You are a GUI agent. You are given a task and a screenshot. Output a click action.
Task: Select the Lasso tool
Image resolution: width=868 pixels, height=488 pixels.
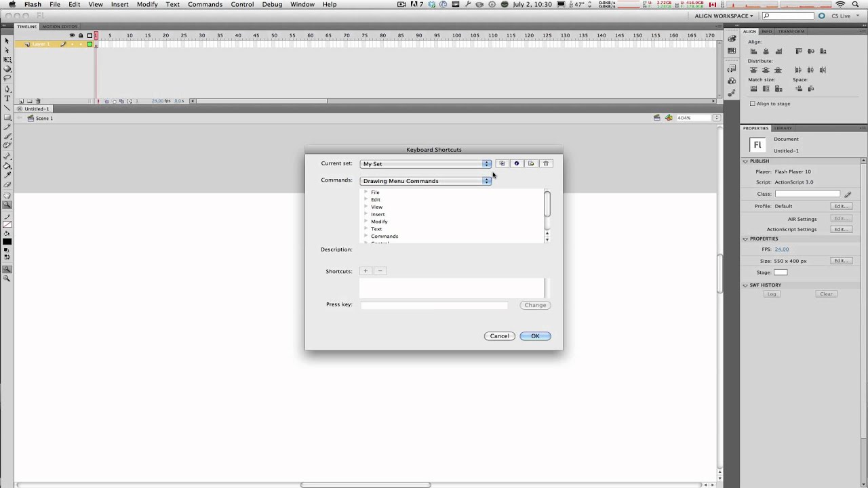(x=7, y=78)
